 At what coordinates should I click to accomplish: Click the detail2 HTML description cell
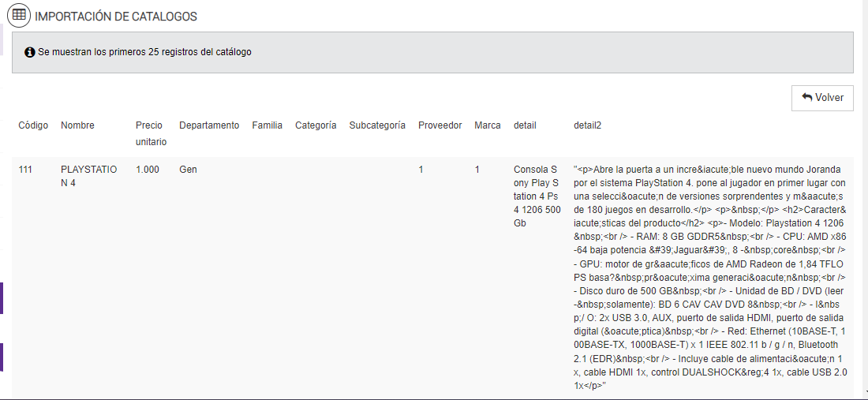(711, 277)
